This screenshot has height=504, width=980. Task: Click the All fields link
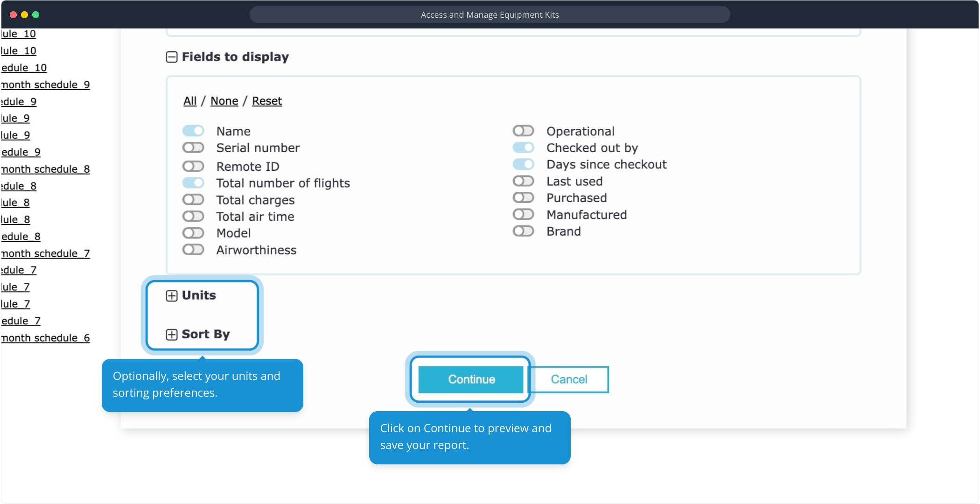click(x=190, y=101)
